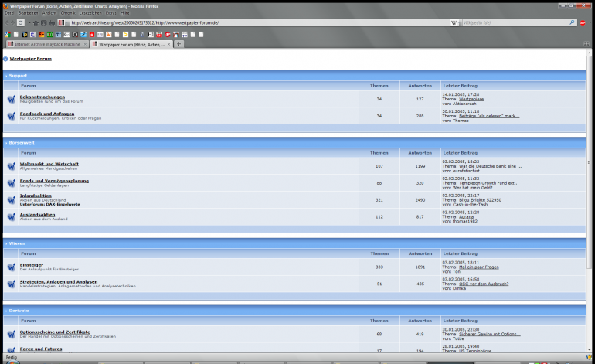Open a new tab with plus button
The image size is (595, 364).
(178, 44)
